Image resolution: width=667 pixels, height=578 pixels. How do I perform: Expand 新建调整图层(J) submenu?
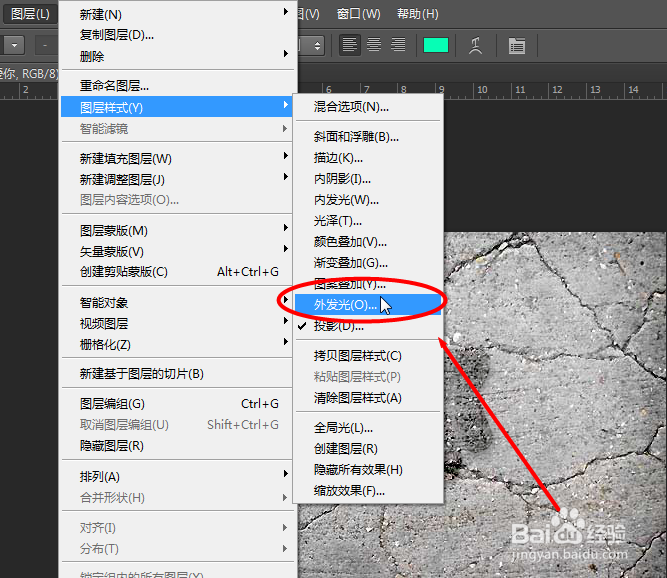pyautogui.click(x=177, y=179)
